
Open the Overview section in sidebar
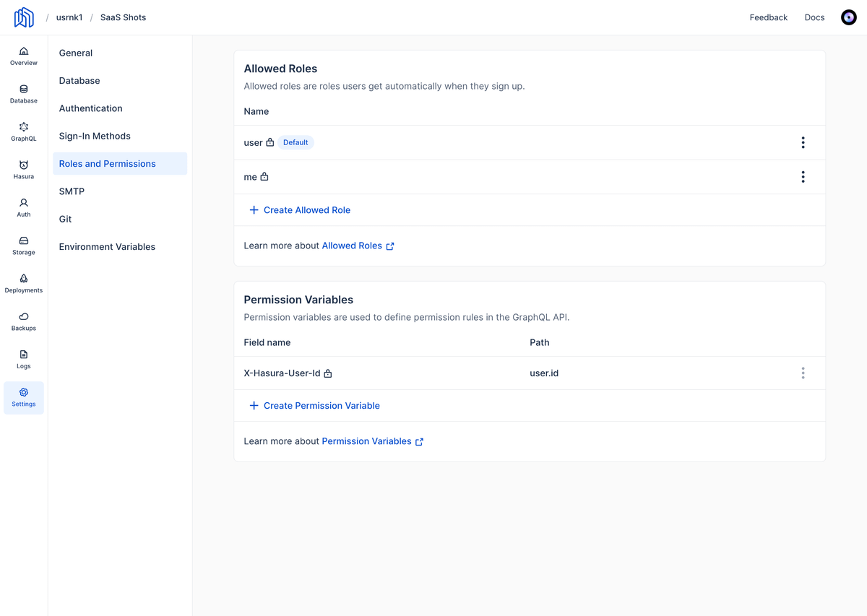coord(24,56)
